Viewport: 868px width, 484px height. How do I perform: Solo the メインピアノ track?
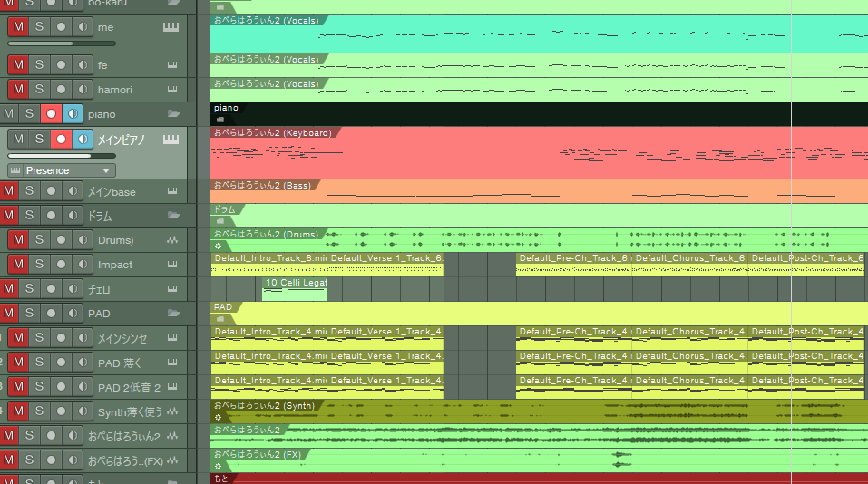pyautogui.click(x=39, y=139)
